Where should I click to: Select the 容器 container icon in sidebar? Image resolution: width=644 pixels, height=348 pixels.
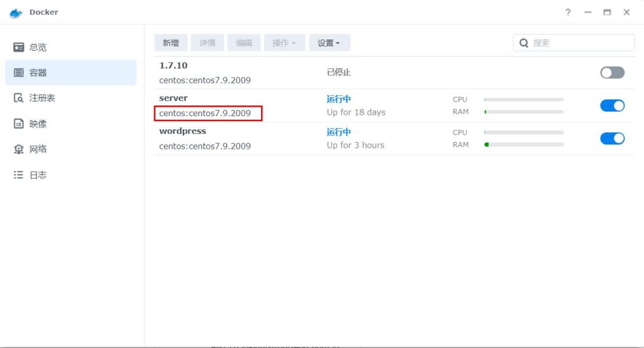[x=19, y=73]
